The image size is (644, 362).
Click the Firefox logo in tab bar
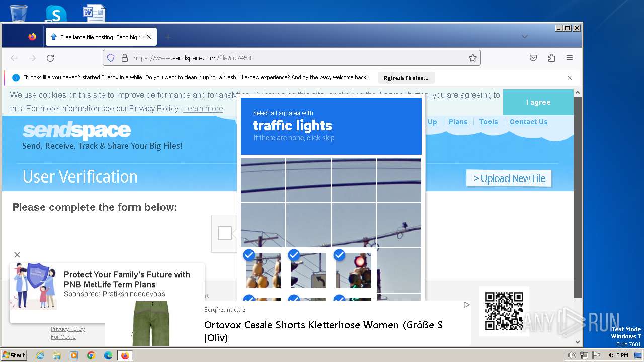pyautogui.click(x=32, y=37)
